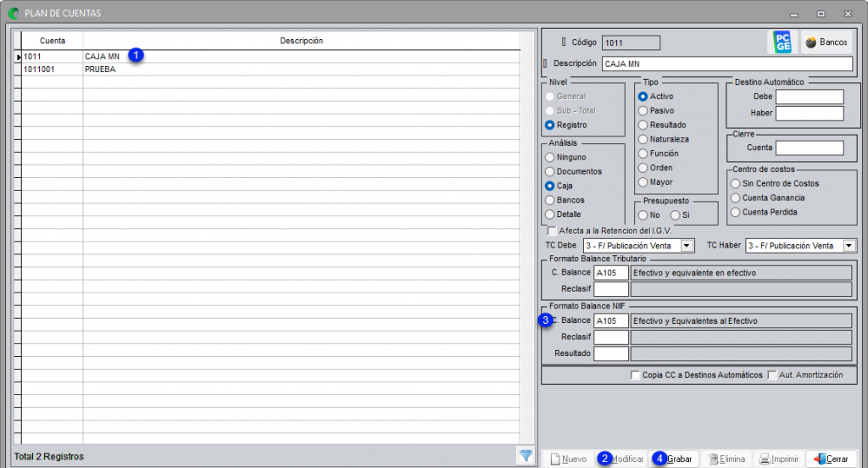Screen dimensions: 868x468
Task: Choose Mayor account type
Action: pyautogui.click(x=643, y=182)
